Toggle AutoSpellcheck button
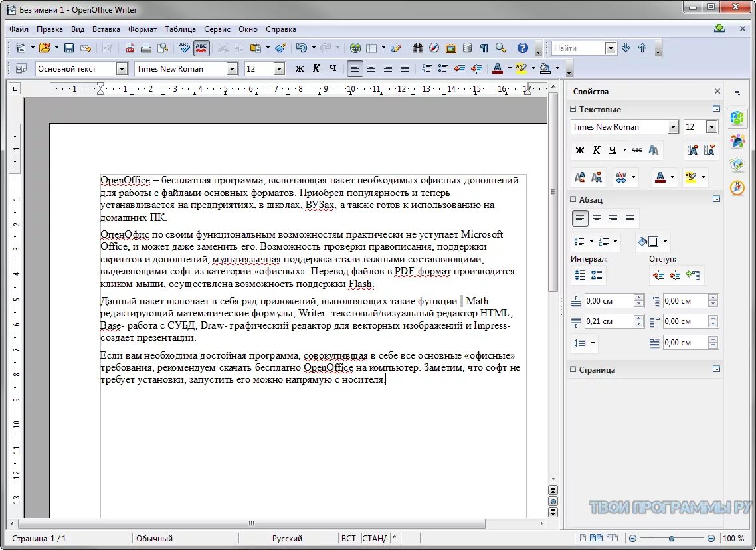 [201, 48]
